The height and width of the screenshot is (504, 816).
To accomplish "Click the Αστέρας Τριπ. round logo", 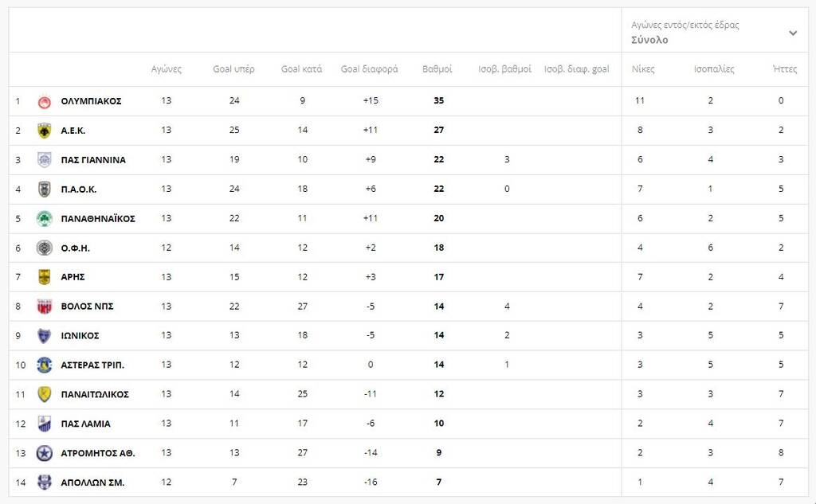I will coord(45,365).
